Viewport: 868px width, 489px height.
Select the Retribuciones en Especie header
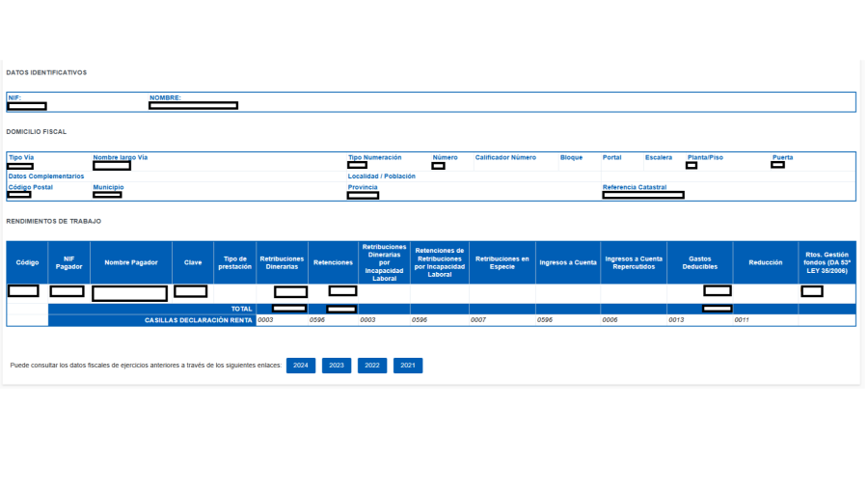(502, 262)
